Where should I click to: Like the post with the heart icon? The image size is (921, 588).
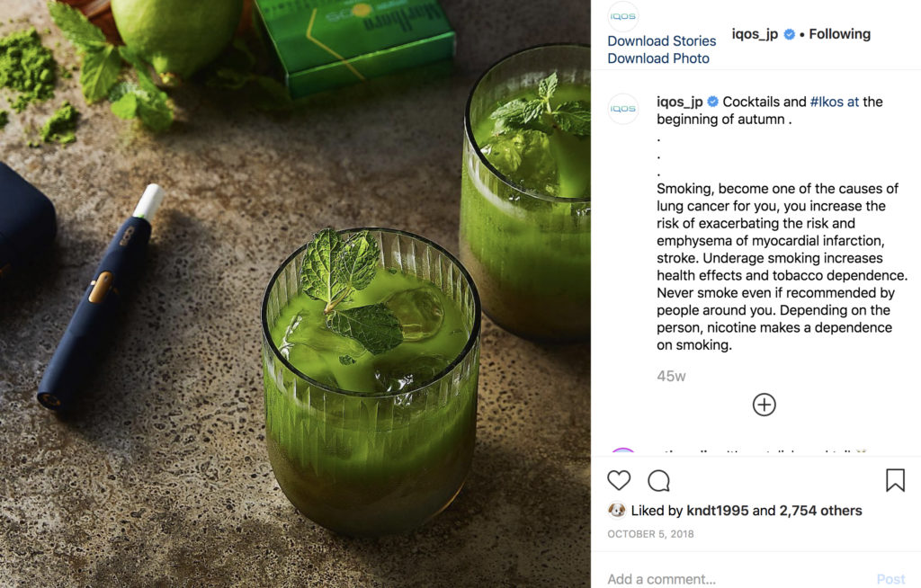pos(619,480)
